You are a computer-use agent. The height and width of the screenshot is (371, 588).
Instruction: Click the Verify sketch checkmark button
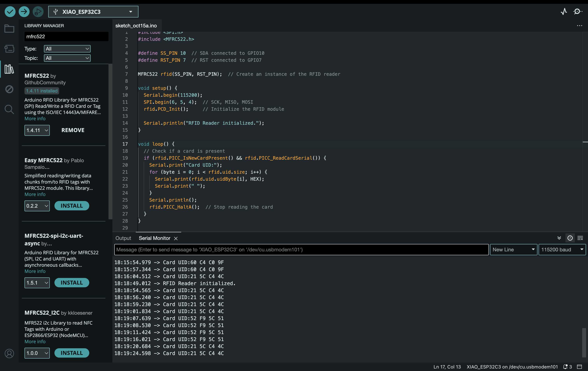10,11
